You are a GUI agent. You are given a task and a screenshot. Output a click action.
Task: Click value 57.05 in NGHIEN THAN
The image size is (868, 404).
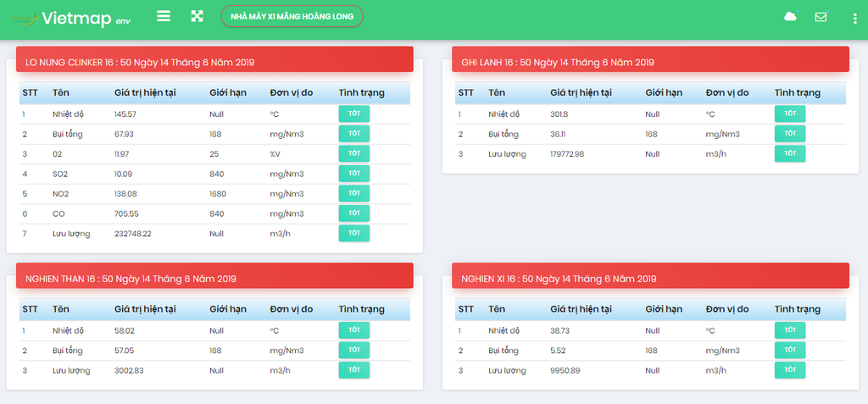coord(124,351)
